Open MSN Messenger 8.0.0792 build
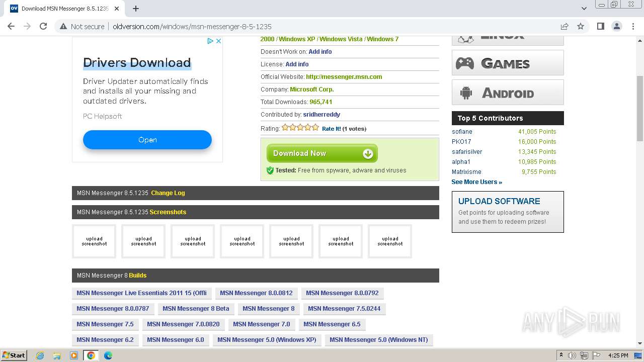This screenshot has height=362, width=644. pos(342,293)
